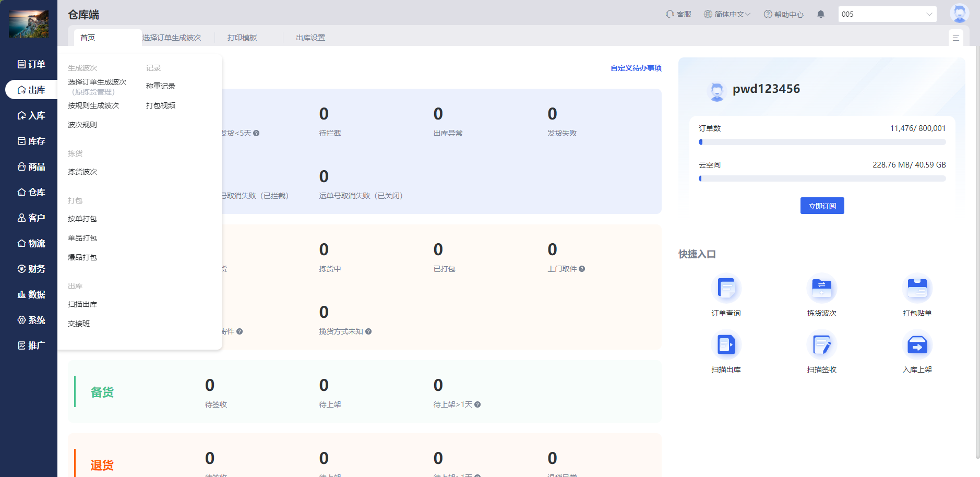Choose 按规则生成波次 from the flyout menu

[93, 105]
